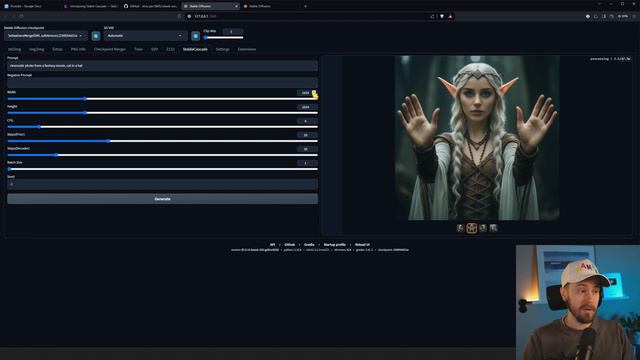The image size is (640, 360).
Task: Open the Gradio footer link
Action: [309, 245]
